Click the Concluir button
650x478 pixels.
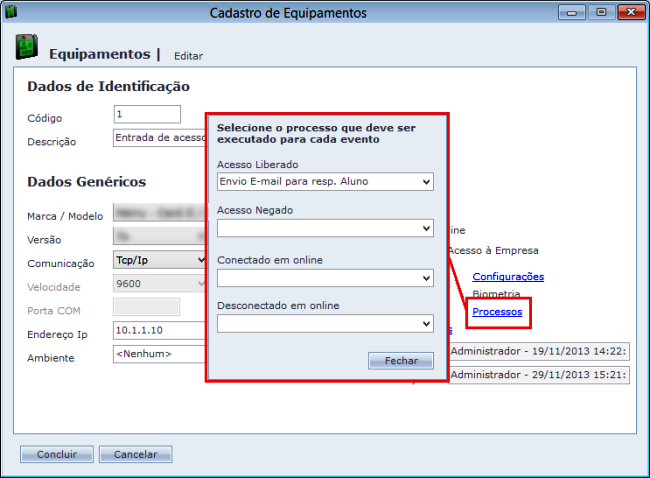pos(57,454)
